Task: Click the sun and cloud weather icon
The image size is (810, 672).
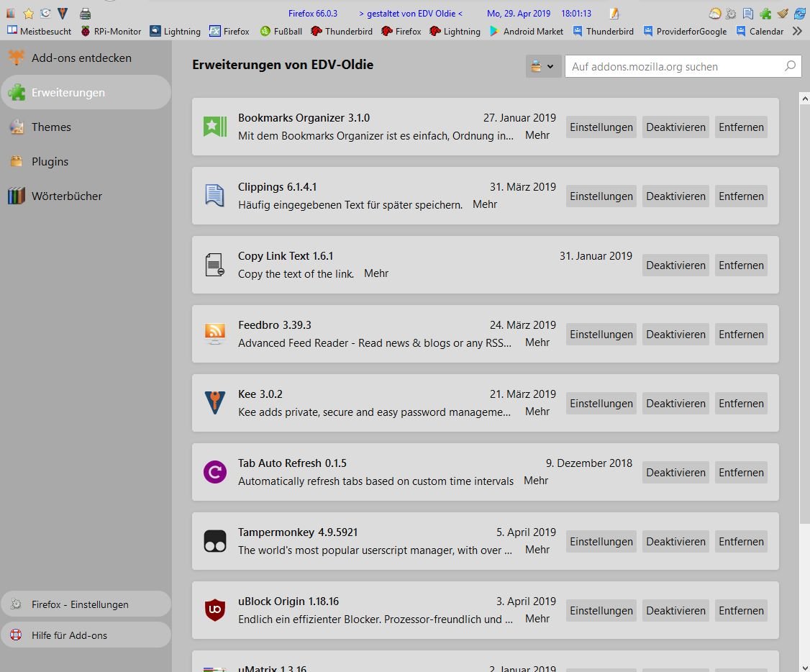Action: coord(714,14)
